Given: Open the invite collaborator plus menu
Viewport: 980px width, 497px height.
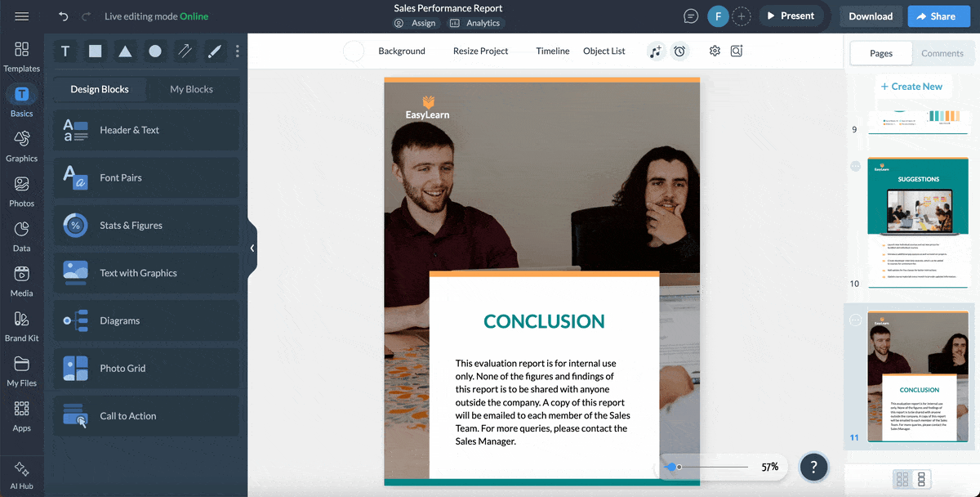Looking at the screenshot, I should 742,16.
